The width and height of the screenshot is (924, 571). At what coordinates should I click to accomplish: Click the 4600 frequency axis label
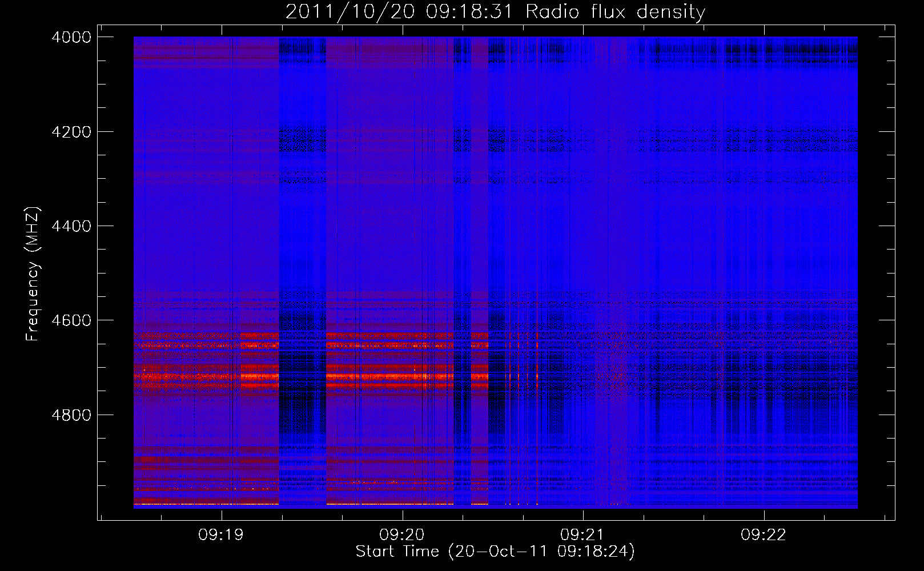coord(71,320)
